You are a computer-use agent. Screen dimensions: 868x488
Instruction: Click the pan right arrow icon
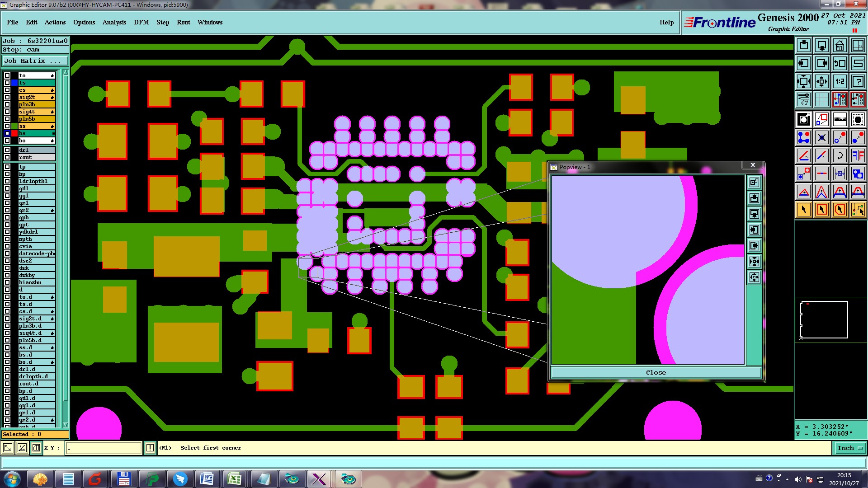pyautogui.click(x=822, y=63)
